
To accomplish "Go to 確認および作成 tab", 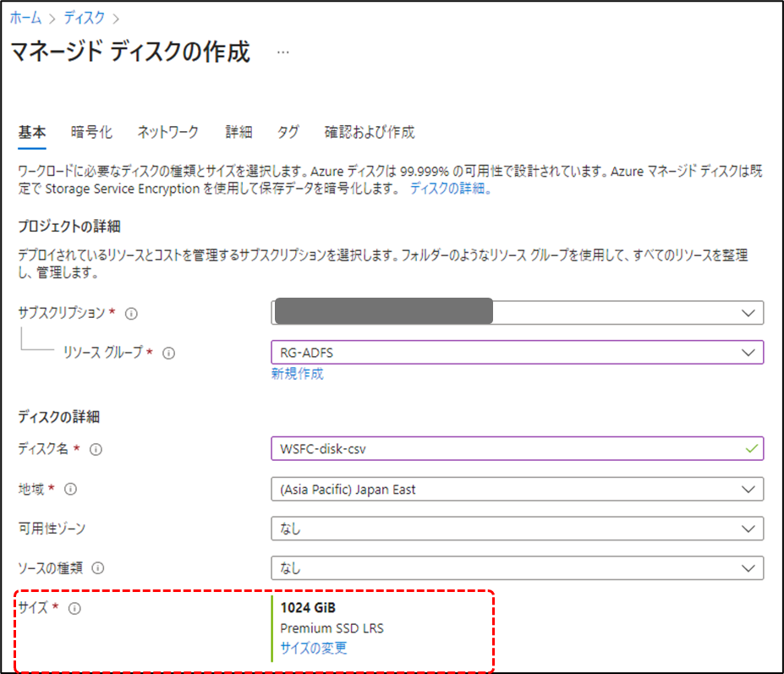I will tap(370, 133).
